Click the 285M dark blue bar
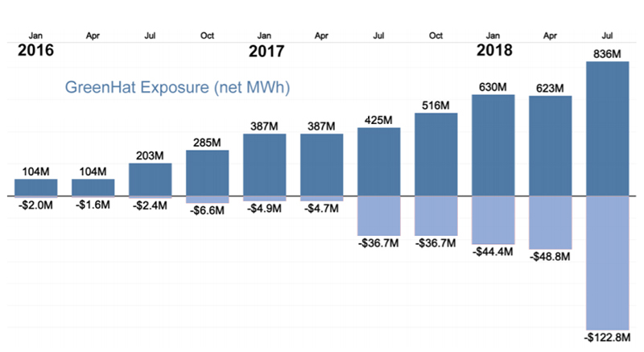The height and width of the screenshot is (352, 644). (208, 173)
